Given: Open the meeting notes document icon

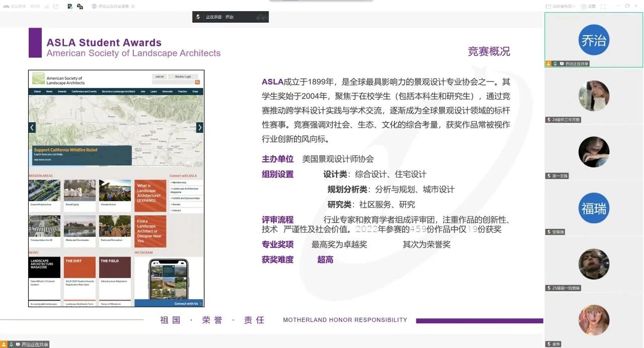Looking at the screenshot, I should point(69,7).
